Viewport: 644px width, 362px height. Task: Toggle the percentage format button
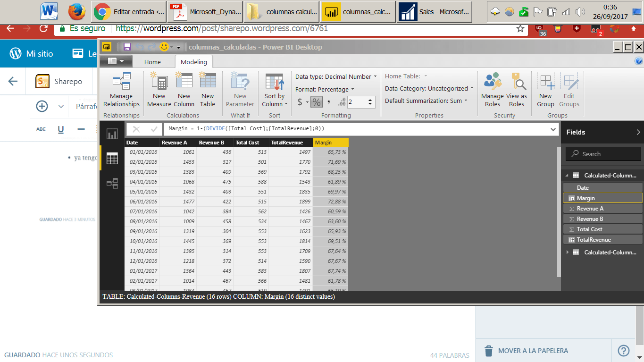click(x=317, y=101)
